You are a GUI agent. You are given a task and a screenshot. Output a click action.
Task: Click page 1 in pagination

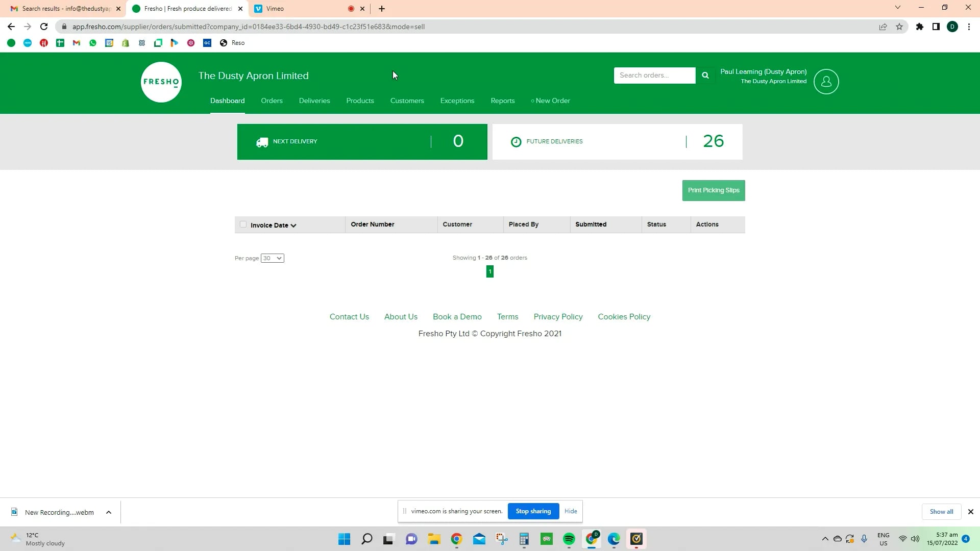point(490,271)
